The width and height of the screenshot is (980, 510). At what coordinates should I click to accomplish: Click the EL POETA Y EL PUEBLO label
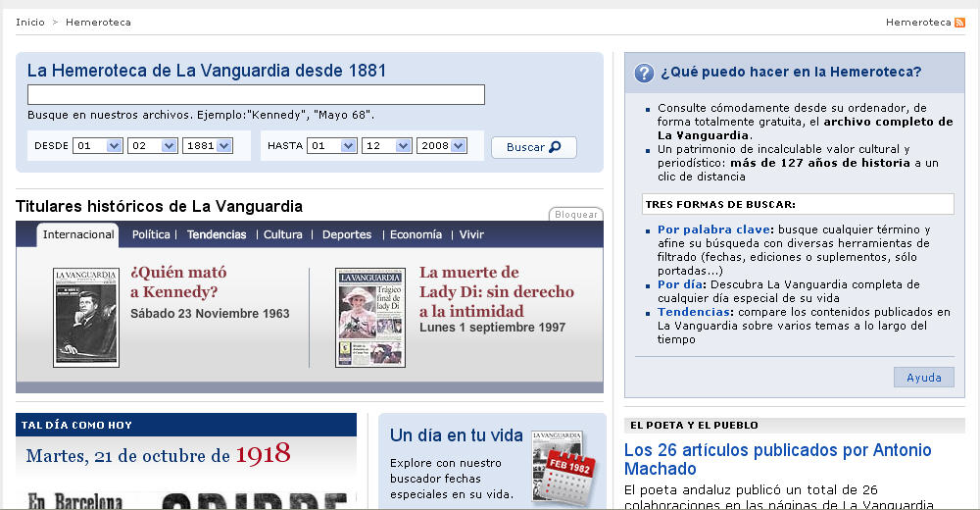click(x=695, y=426)
